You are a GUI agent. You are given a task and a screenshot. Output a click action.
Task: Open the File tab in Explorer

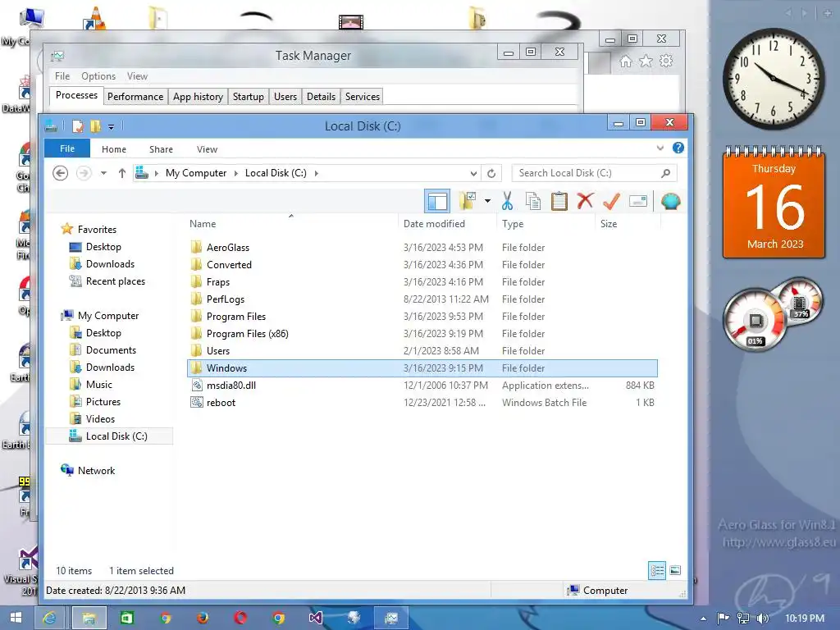tap(67, 149)
